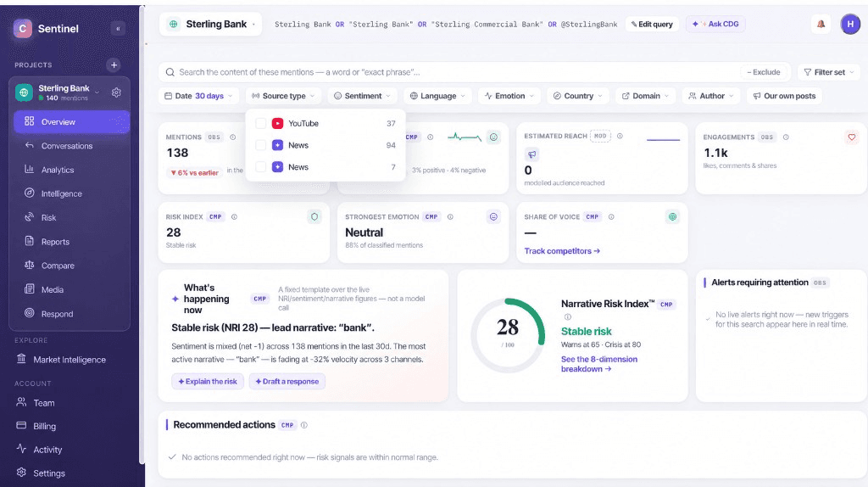Click the info icon beside Engagements
The width and height of the screenshot is (868, 487).
click(786, 137)
